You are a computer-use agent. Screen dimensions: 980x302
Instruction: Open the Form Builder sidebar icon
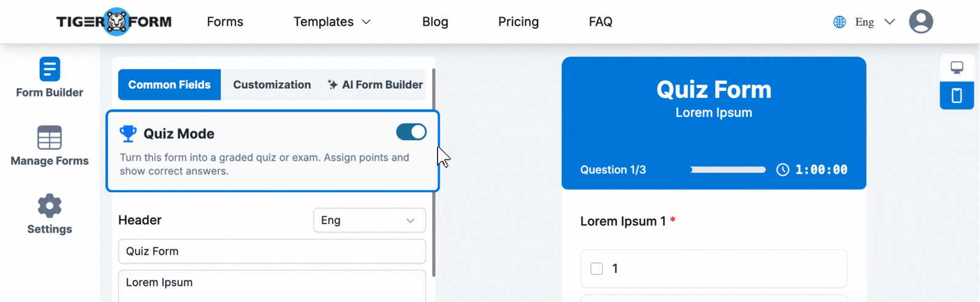click(x=50, y=69)
